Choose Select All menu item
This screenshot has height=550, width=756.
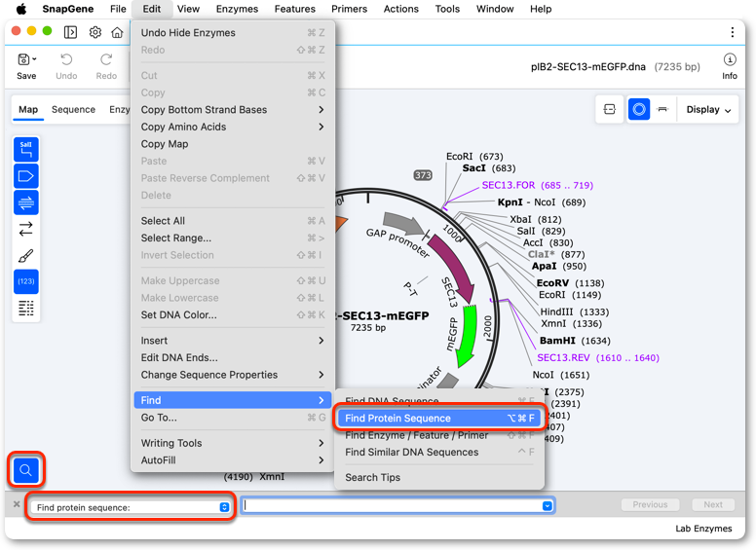pos(233,221)
